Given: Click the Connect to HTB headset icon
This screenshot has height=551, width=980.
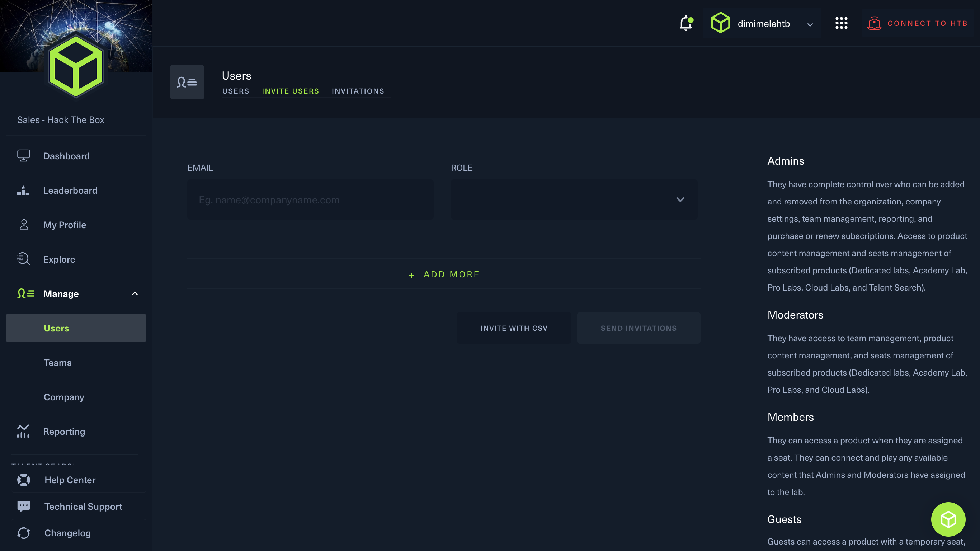Looking at the screenshot, I should pos(874,23).
